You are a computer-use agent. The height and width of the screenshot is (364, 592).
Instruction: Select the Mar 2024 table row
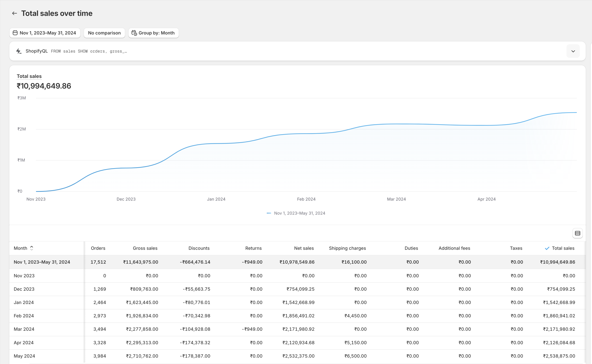24,329
